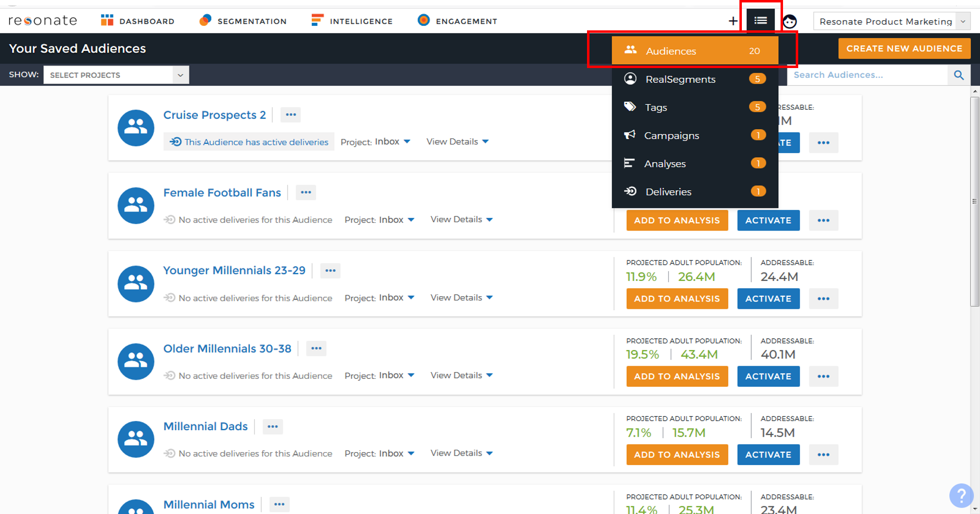Open ellipsis menu beside Female Football Fans title
980x514 pixels.
[306, 192]
